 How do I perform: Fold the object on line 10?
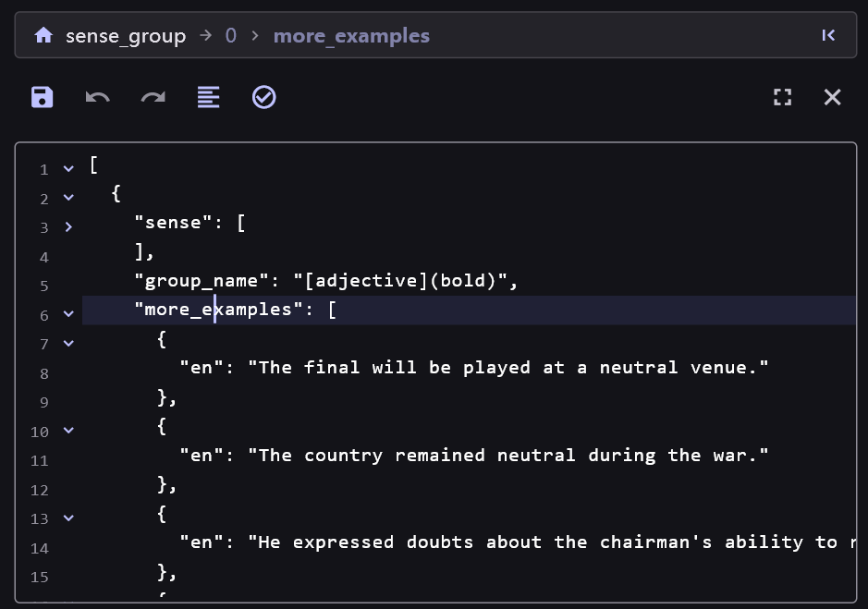[68, 431]
